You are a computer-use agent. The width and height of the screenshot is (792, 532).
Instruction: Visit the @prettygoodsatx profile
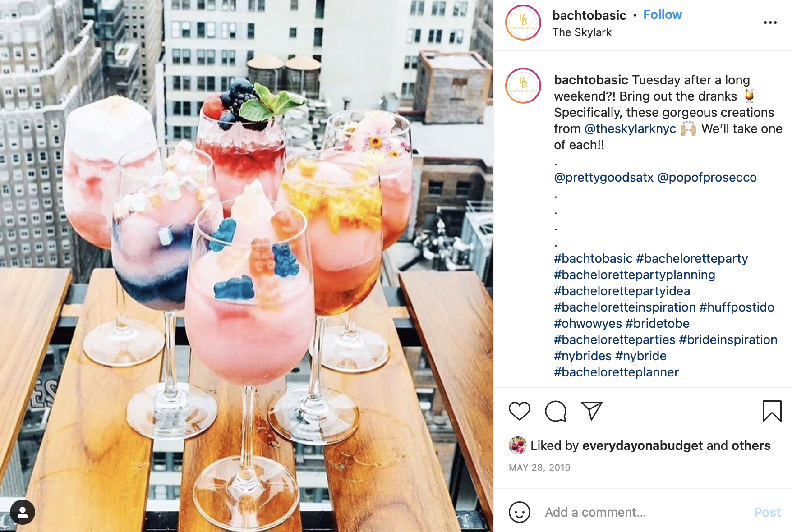pyautogui.click(x=603, y=178)
